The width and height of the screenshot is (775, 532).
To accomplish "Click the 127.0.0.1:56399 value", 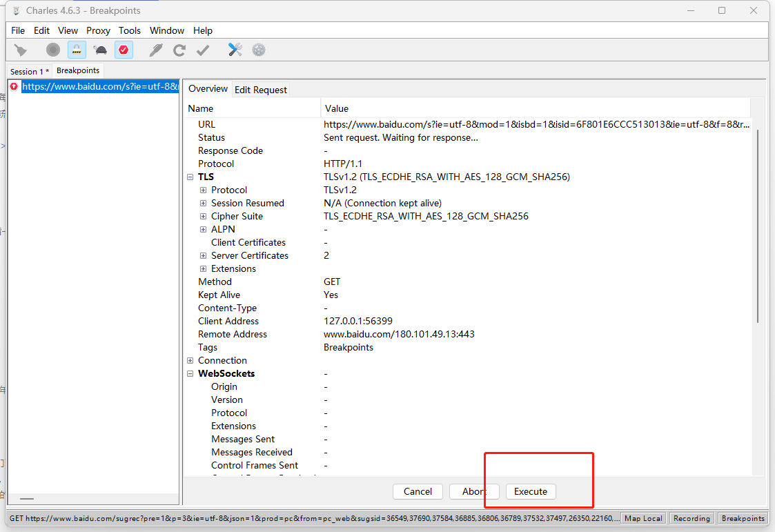I will point(358,321).
